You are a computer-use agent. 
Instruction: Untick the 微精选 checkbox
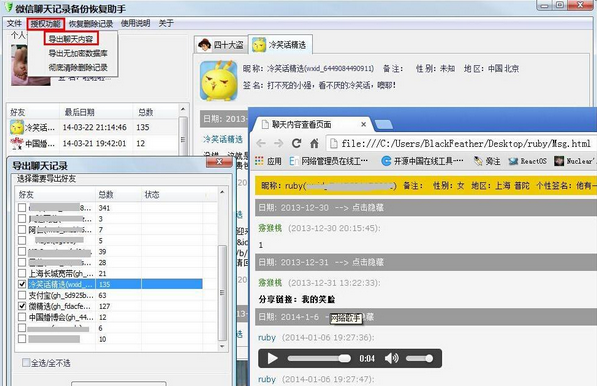pyautogui.click(x=22, y=306)
